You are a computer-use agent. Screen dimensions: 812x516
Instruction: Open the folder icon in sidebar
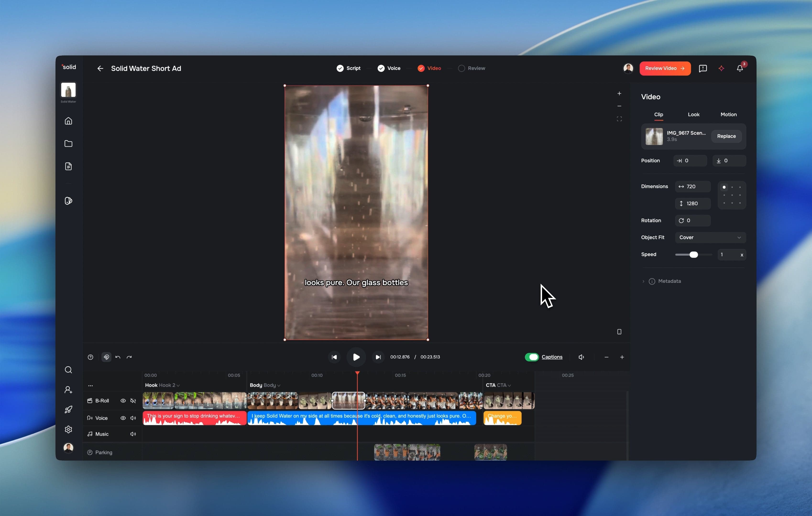click(x=68, y=144)
